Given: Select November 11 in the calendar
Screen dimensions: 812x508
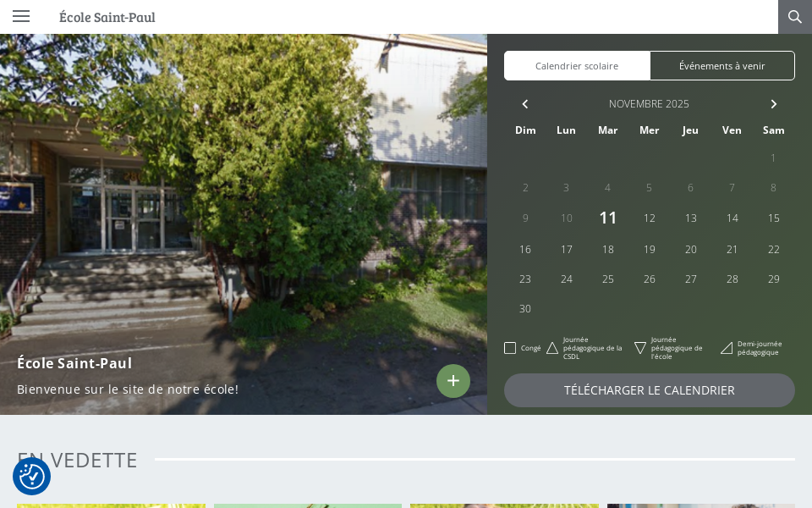Looking at the screenshot, I should [x=608, y=218].
